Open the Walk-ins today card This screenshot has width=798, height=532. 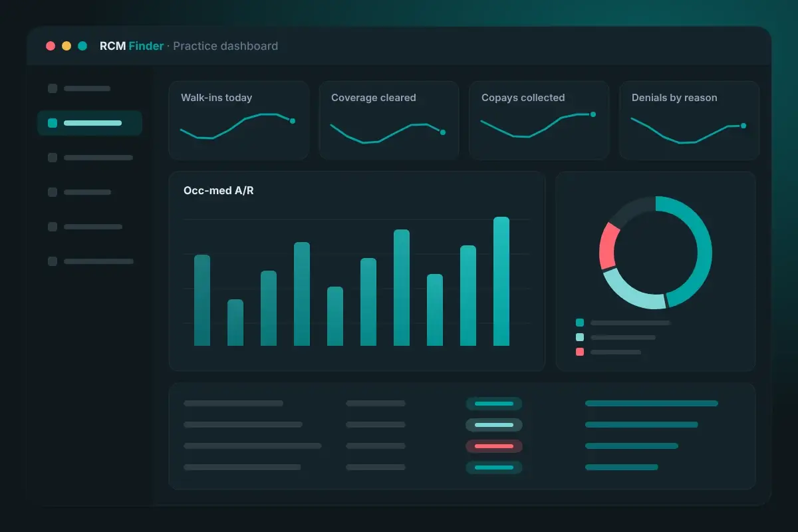click(x=239, y=120)
